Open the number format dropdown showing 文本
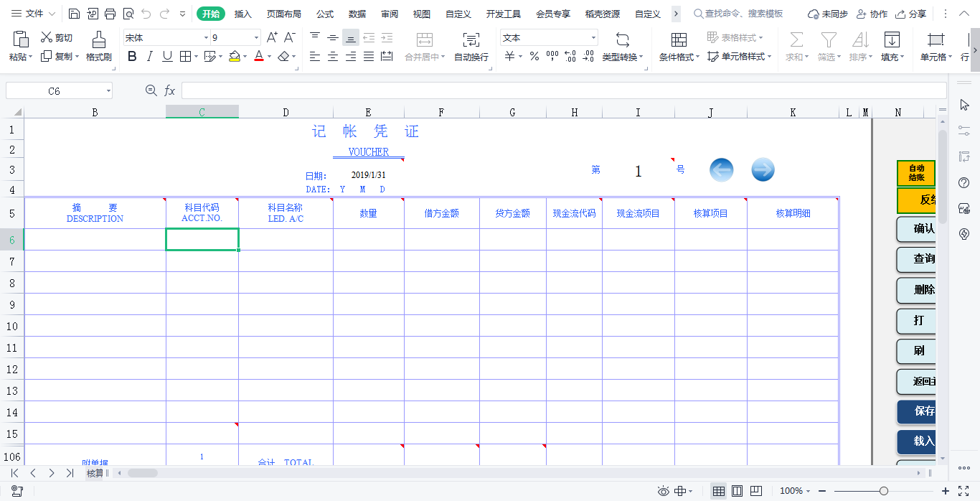This screenshot has height=501, width=980. pyautogui.click(x=593, y=38)
